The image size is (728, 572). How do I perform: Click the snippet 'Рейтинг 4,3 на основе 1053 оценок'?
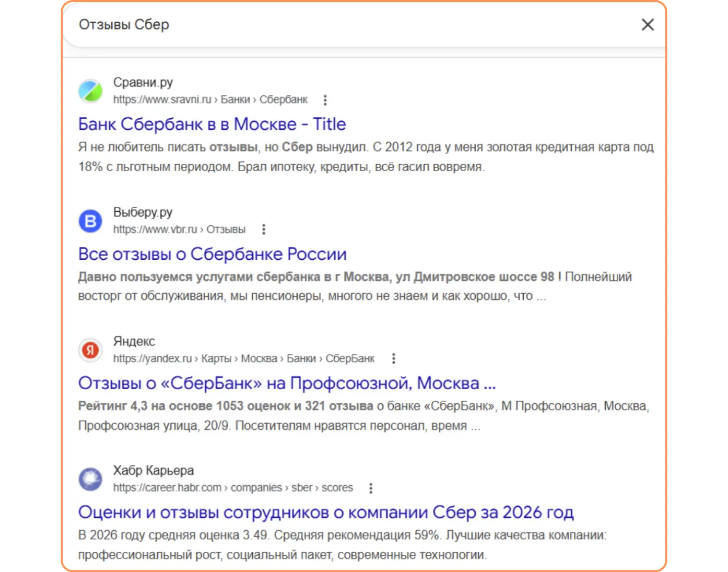363,416
